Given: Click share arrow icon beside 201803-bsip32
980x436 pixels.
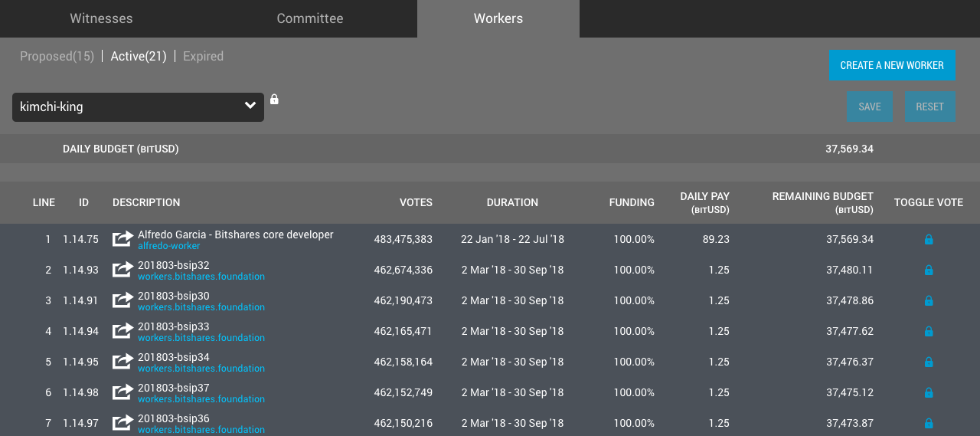Looking at the screenshot, I should click(122, 270).
